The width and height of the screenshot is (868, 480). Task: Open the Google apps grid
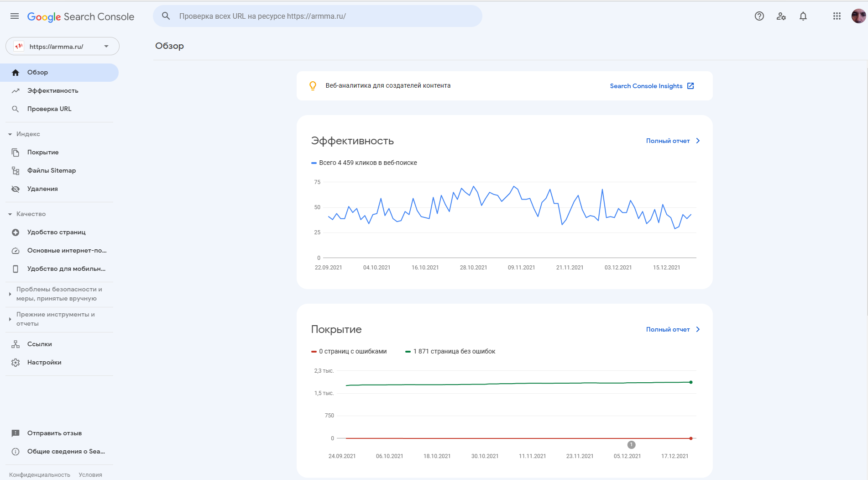point(837,16)
